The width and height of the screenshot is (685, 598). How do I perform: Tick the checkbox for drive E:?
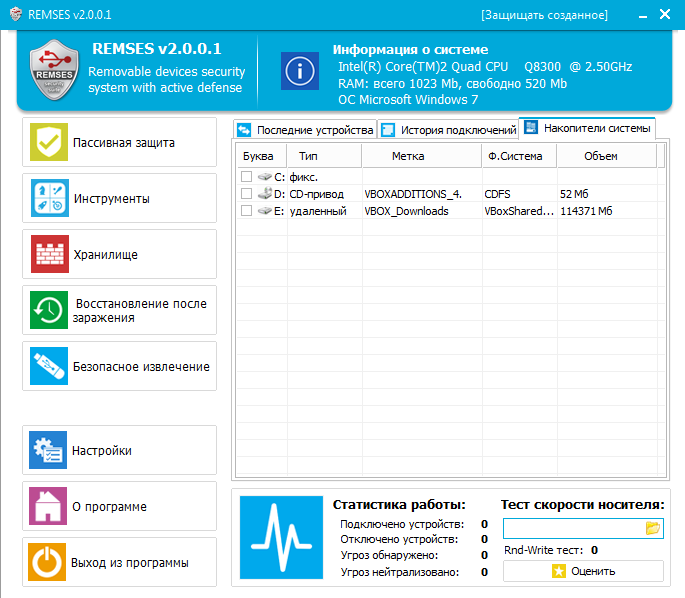pyautogui.click(x=246, y=211)
